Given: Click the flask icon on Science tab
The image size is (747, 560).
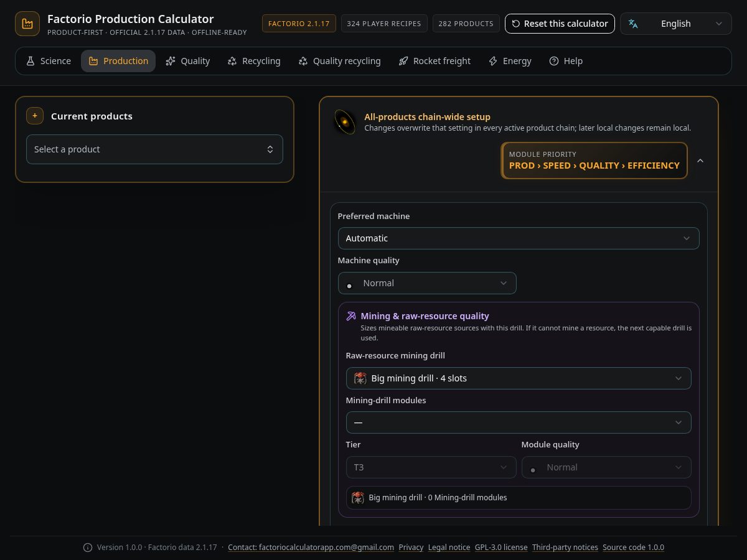Looking at the screenshot, I should [30, 61].
